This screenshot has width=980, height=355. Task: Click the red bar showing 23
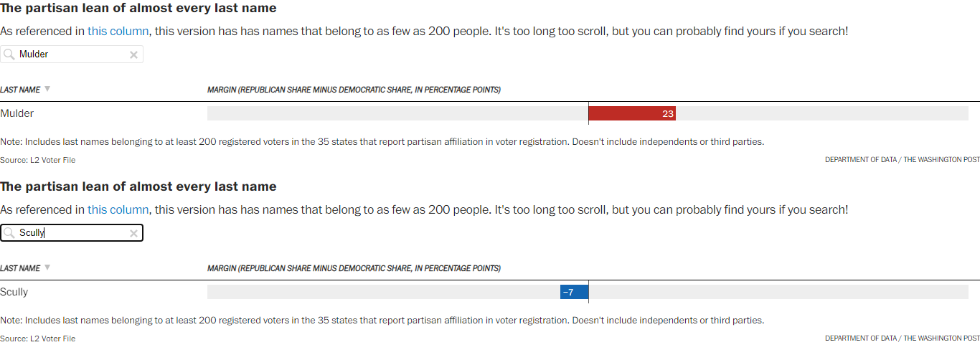pos(632,113)
